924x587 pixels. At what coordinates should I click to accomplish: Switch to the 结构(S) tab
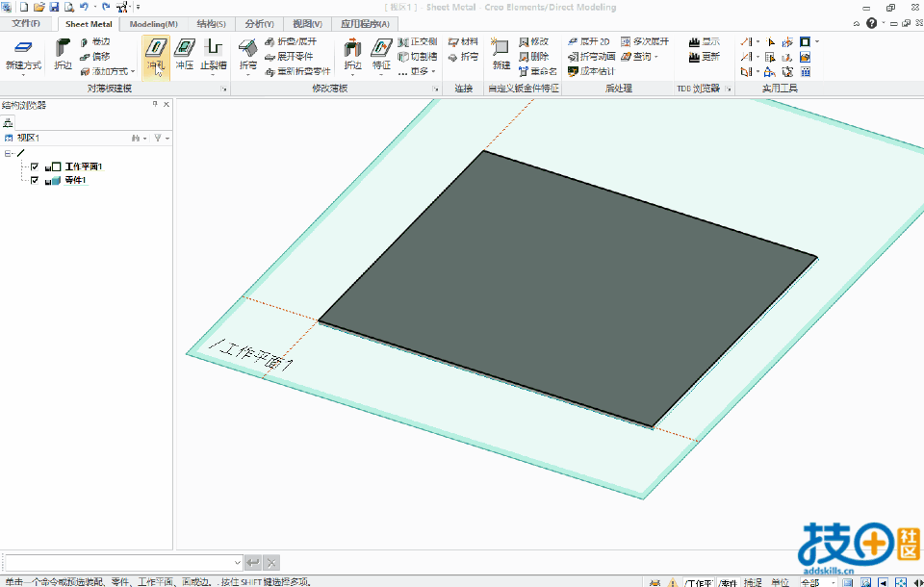point(211,24)
